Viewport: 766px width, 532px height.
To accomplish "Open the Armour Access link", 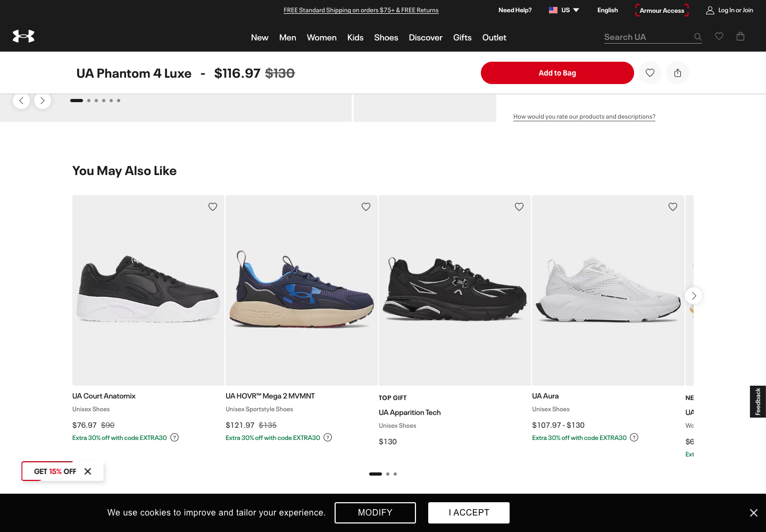I will pyautogui.click(x=662, y=10).
